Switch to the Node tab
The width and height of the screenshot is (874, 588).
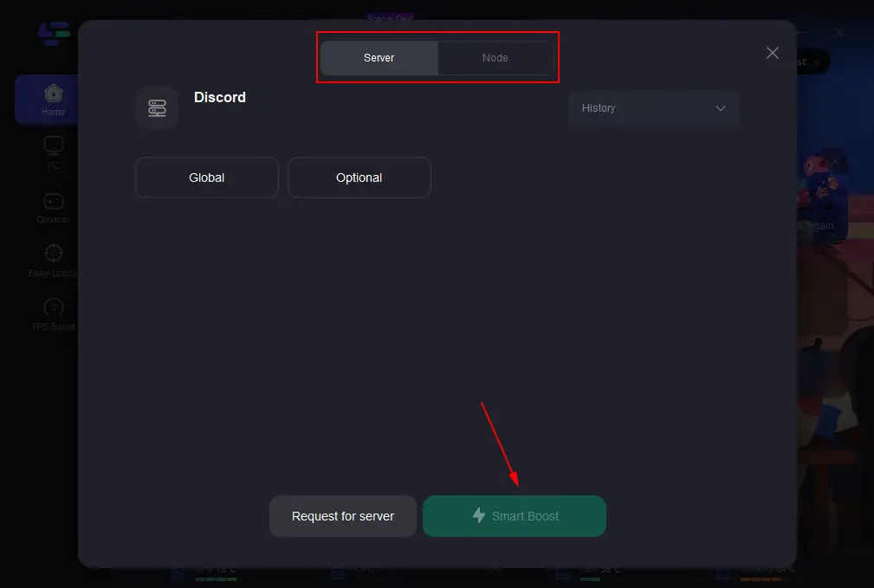(495, 58)
